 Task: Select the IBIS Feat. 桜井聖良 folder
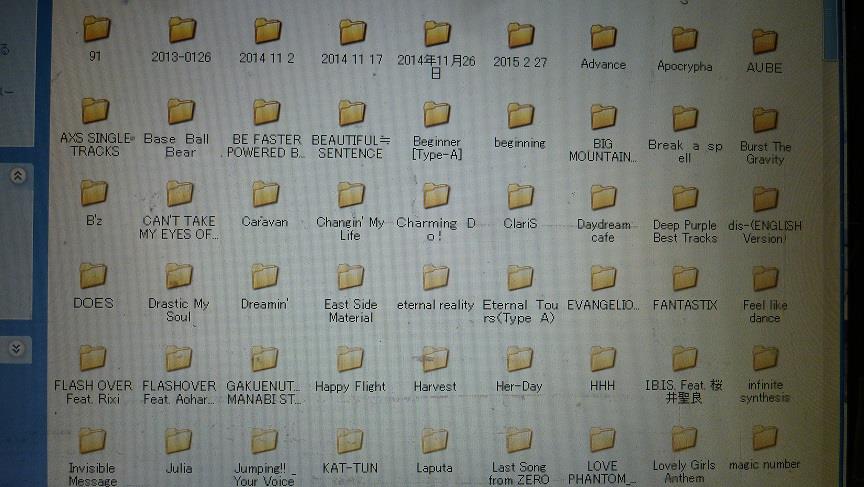tap(685, 359)
